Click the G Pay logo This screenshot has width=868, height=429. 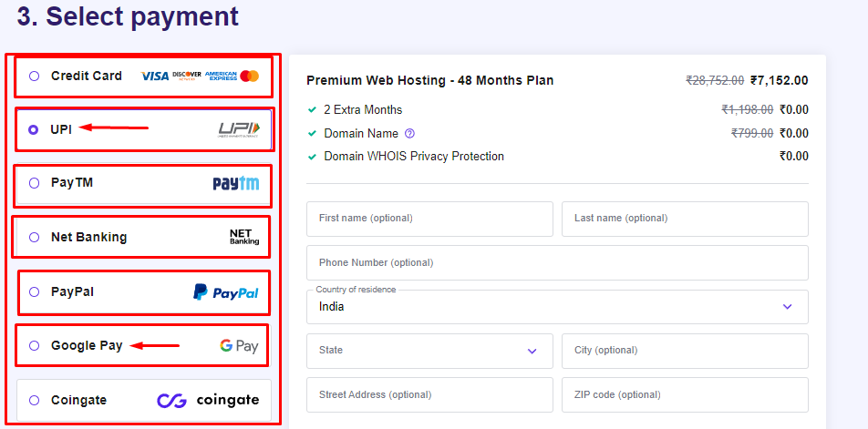pos(239,346)
